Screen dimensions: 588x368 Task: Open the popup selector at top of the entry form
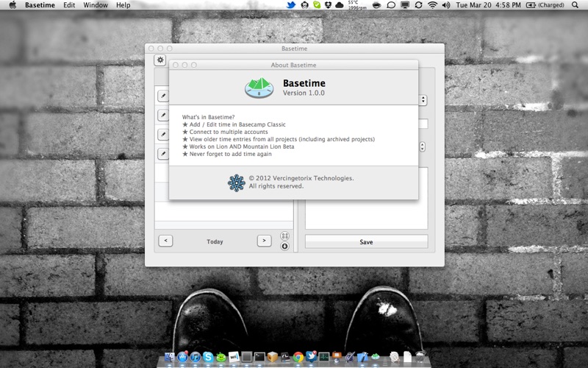click(x=423, y=100)
